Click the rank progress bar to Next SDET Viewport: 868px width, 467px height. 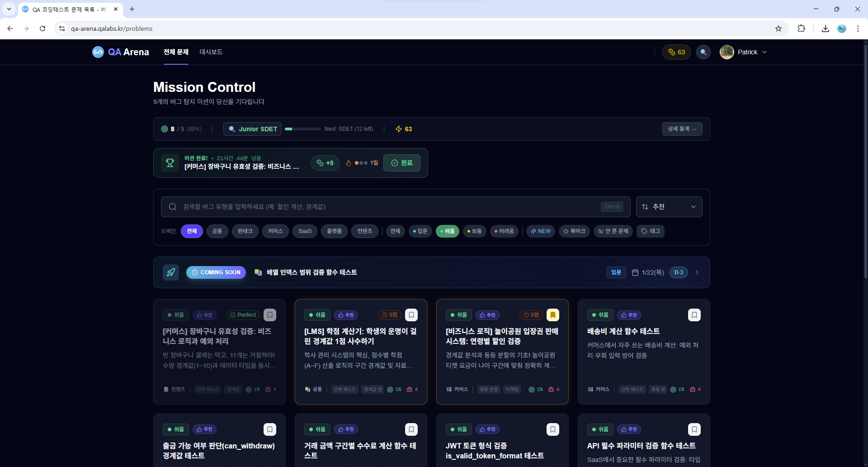302,129
